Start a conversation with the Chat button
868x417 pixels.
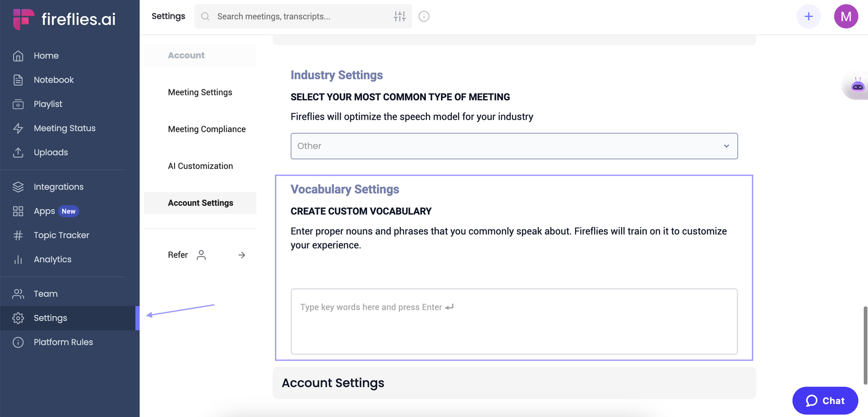[825, 401]
